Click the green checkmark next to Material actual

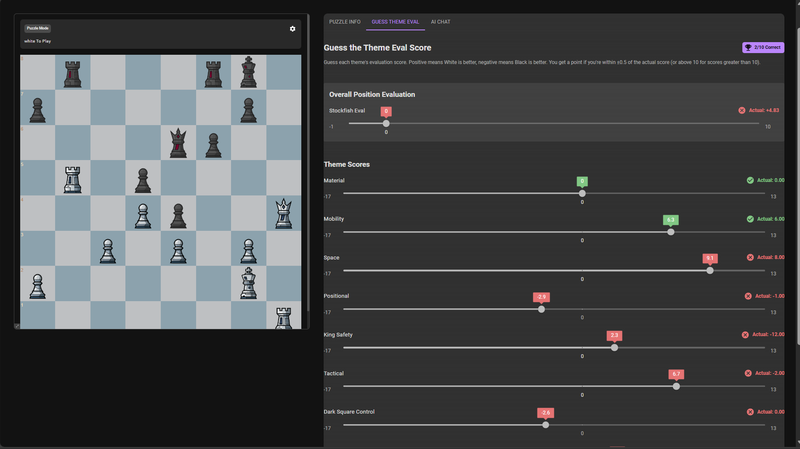point(750,181)
